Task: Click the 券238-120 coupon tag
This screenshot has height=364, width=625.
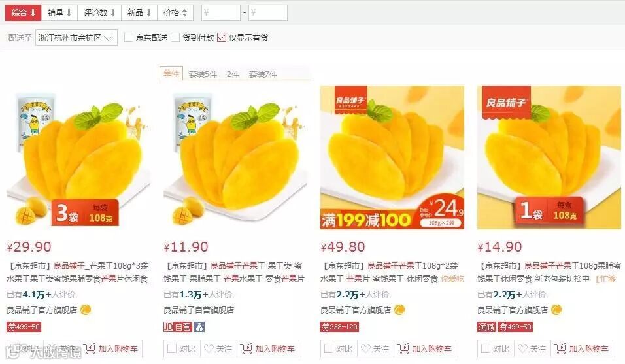Action: pos(339,327)
